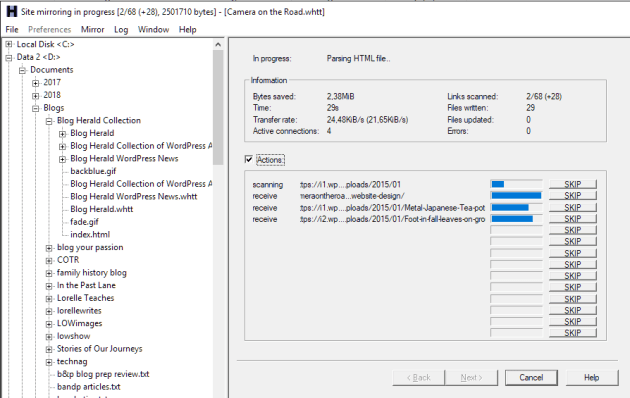The image size is (630, 398).
Task: Click the website-design progress bar
Action: [516, 196]
